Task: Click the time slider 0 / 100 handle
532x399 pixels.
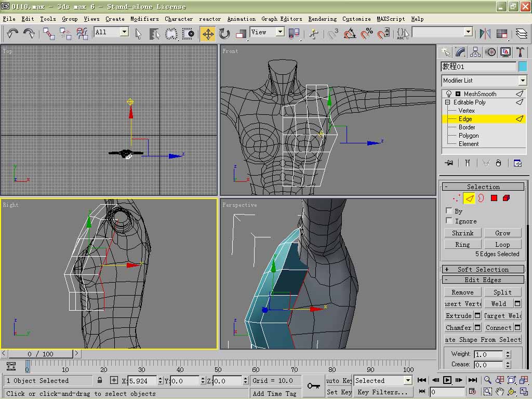Action: pyautogui.click(x=41, y=354)
